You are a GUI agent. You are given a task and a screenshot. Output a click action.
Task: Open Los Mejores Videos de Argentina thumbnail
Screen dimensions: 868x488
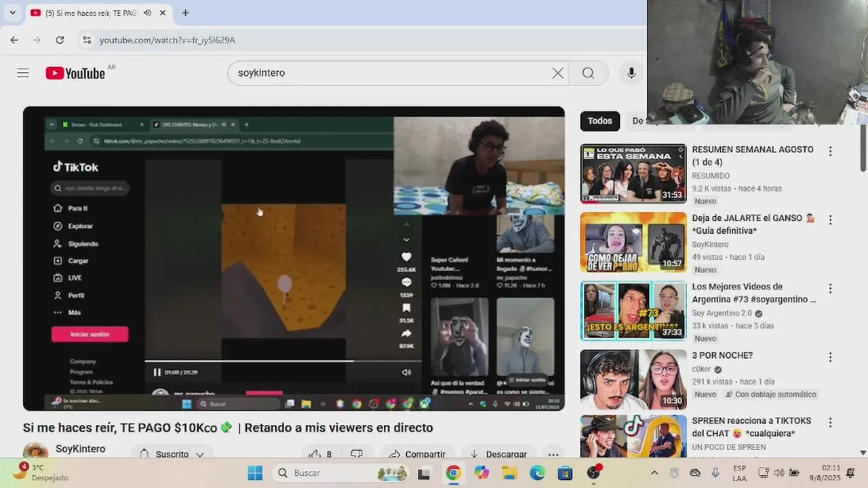(633, 310)
